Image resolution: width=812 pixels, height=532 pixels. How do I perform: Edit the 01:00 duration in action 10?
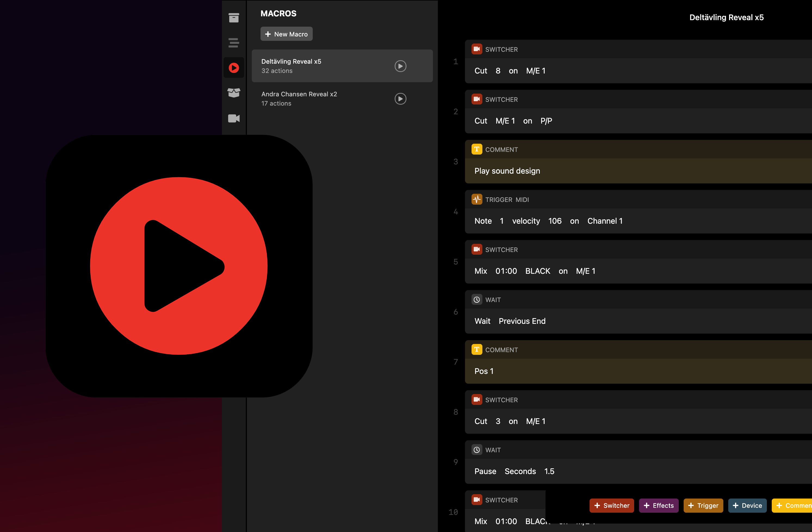pyautogui.click(x=506, y=521)
